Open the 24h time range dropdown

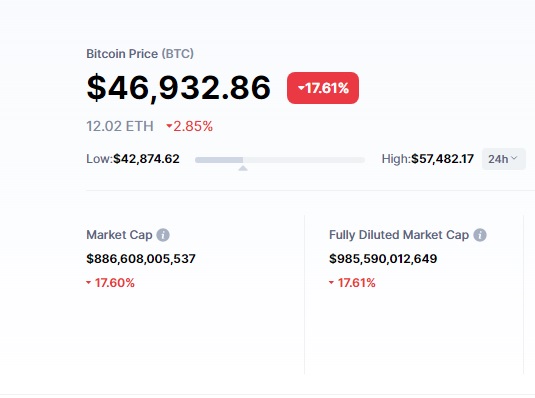click(x=504, y=159)
